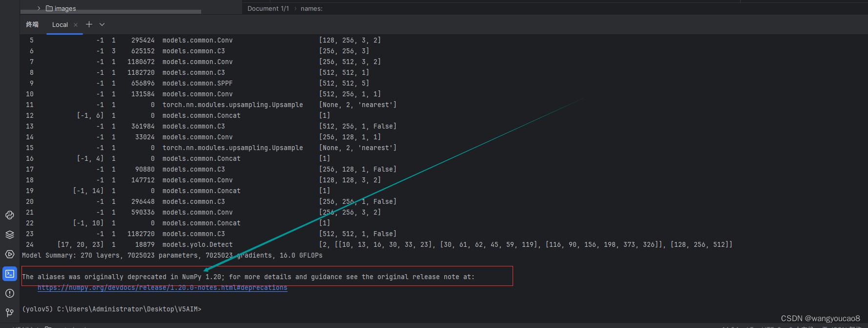Click models.common.Conv in row 18
Image resolution: width=868 pixels, height=328 pixels.
[x=198, y=180]
